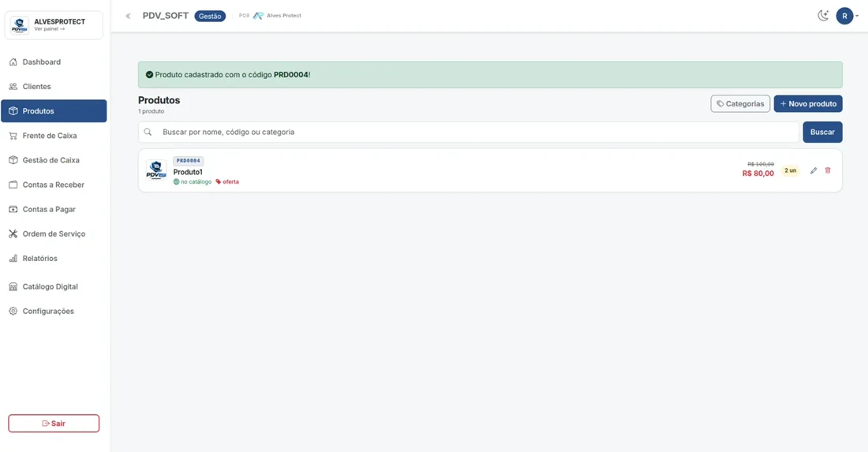
Task: Click the magnifier icon in search field
Action: (x=148, y=132)
